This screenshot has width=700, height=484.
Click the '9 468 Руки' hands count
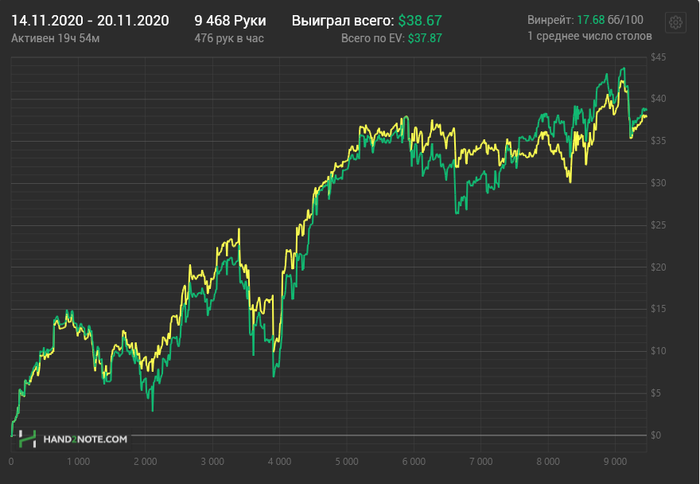pyautogui.click(x=230, y=21)
